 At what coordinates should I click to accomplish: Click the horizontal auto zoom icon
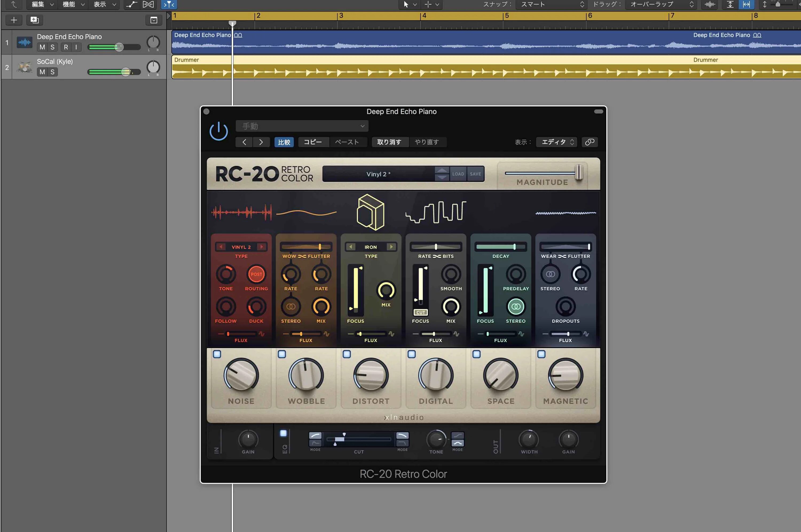click(746, 5)
